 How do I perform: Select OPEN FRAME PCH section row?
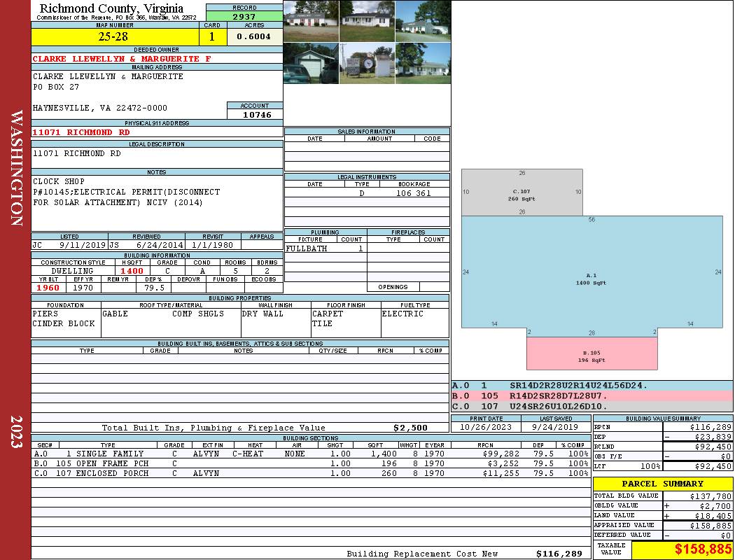coord(311,463)
